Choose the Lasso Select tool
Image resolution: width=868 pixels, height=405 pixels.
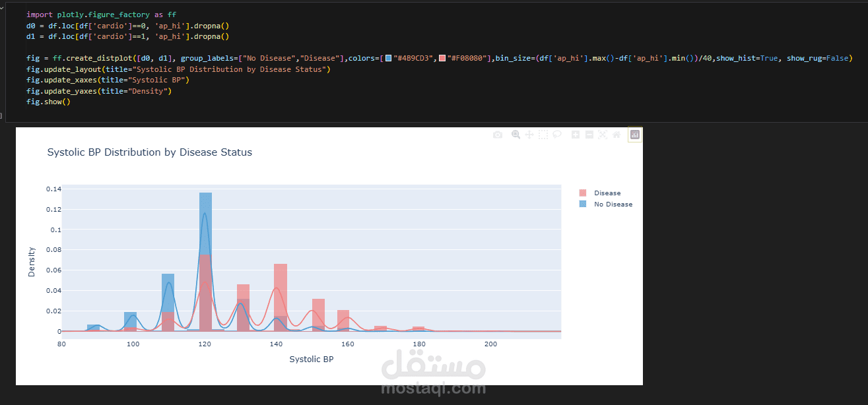pos(557,135)
